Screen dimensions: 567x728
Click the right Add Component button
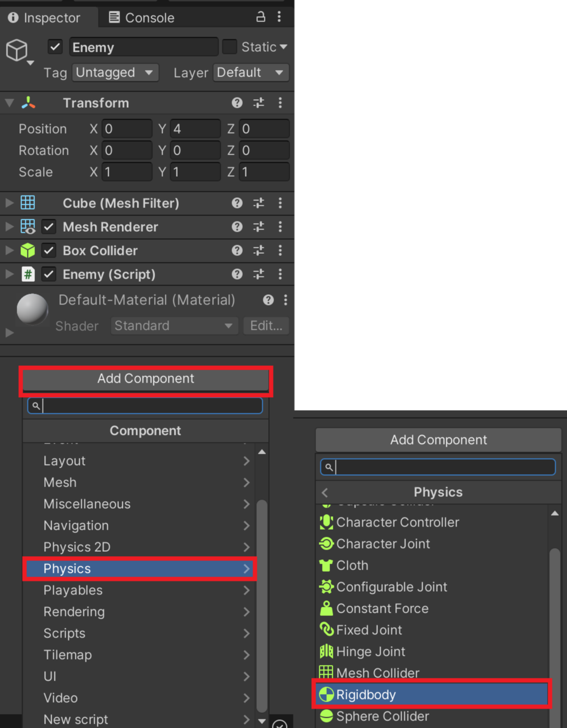[438, 440]
